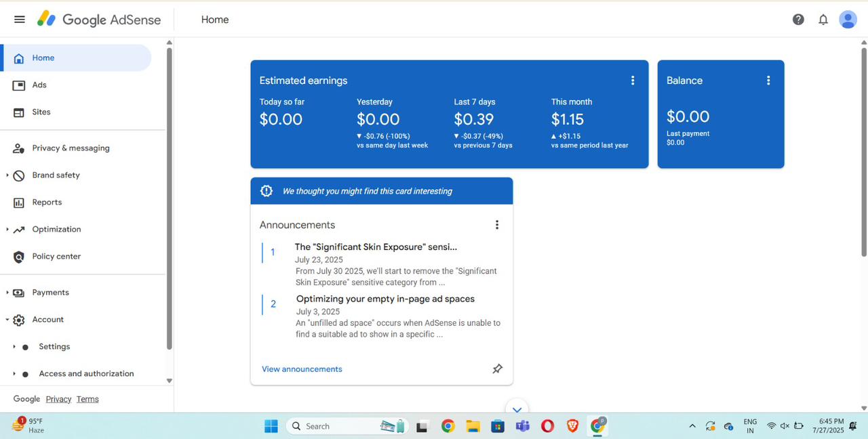Open the Privacy footer link
The width and height of the screenshot is (868, 439).
[x=58, y=399]
